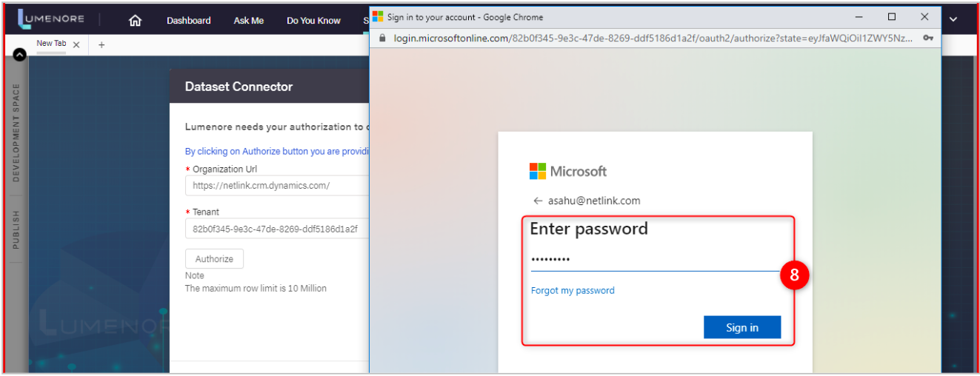
Task: Collapse the panel with the up-chevron circle
Action: point(20,54)
